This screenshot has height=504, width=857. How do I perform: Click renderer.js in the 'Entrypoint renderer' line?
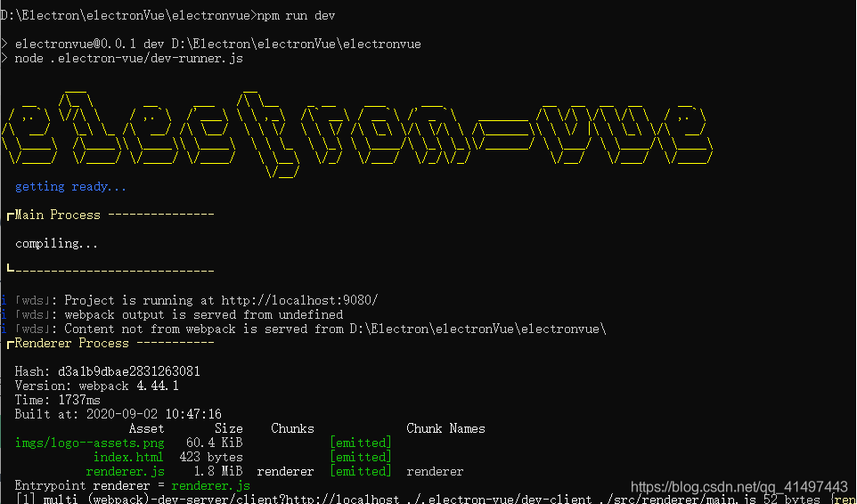point(210,485)
